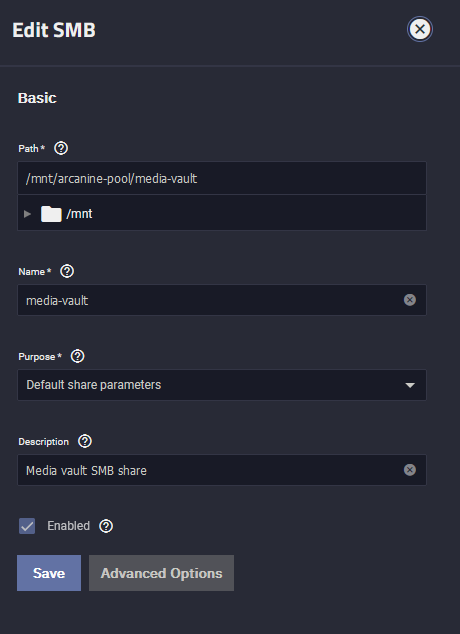
Task: Select the /mnt folder icon
Action: point(51,214)
